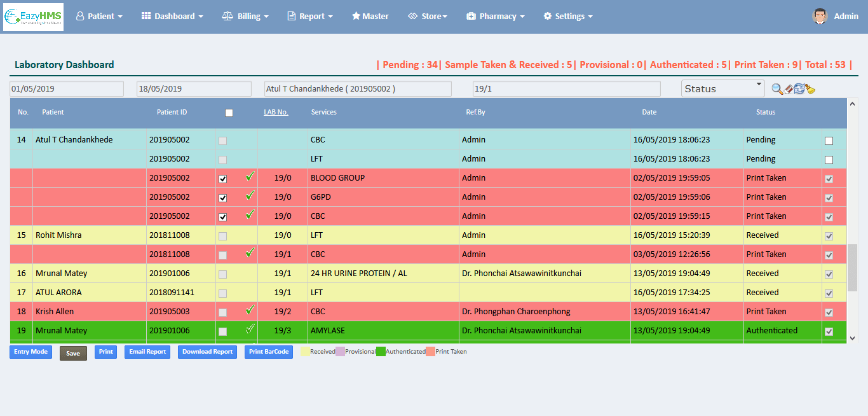Toggle the select-all checkbox in table header

click(229, 113)
